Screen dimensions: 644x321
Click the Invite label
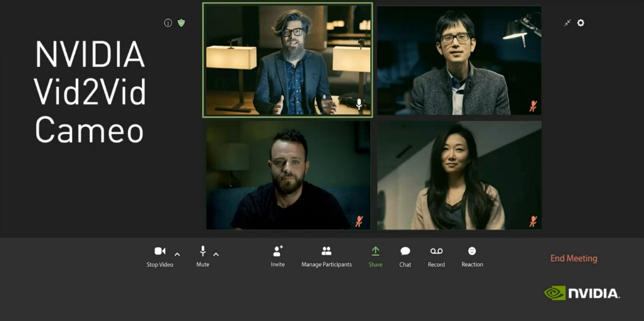[278, 265]
